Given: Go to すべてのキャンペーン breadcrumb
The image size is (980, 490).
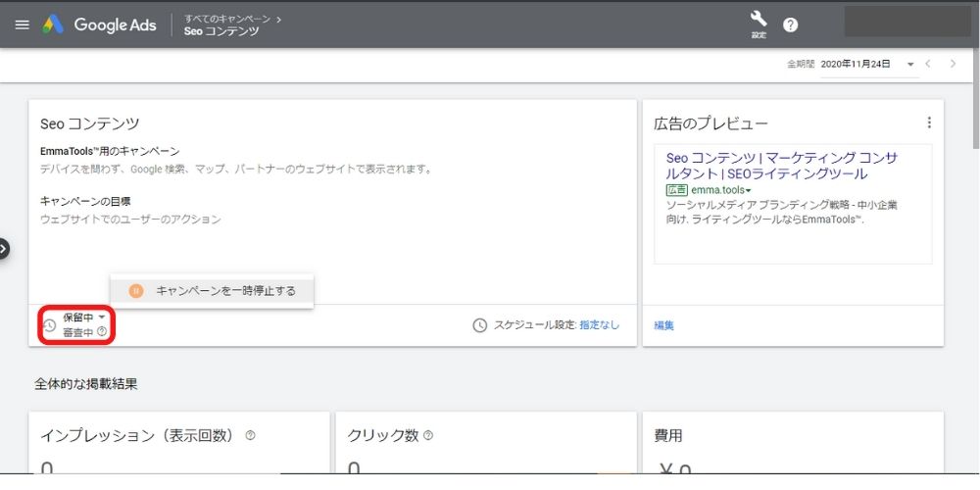Looking at the screenshot, I should point(227,19).
